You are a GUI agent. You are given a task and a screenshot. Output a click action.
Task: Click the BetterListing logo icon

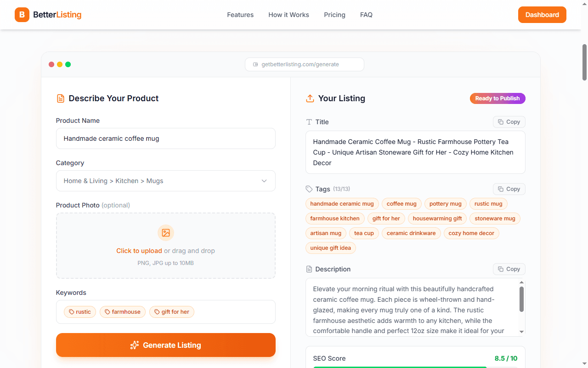coord(22,14)
